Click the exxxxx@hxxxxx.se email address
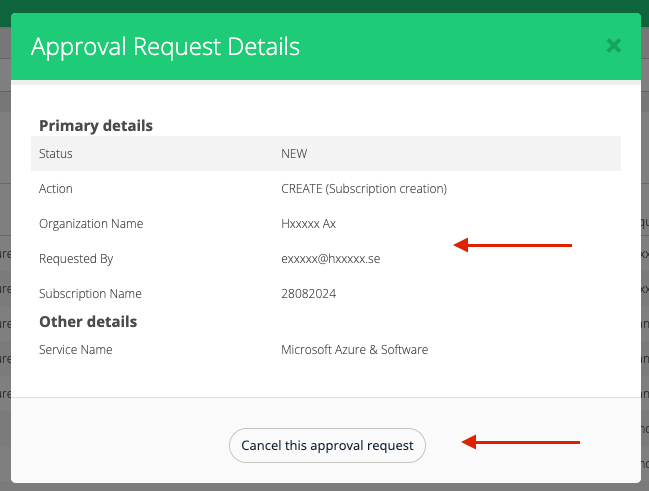Viewport: 649px width, 491px height. click(x=331, y=259)
